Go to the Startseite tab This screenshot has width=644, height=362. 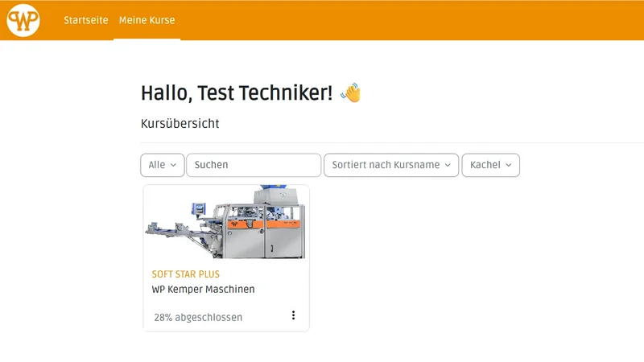tap(86, 20)
